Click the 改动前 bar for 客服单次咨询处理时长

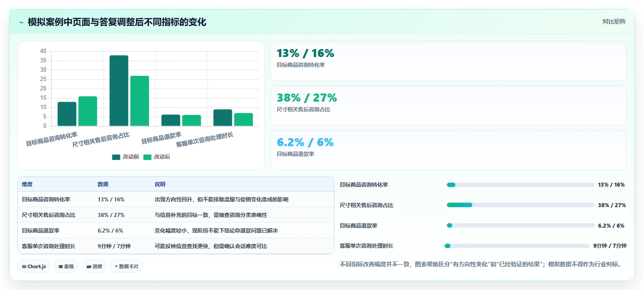[223, 118]
